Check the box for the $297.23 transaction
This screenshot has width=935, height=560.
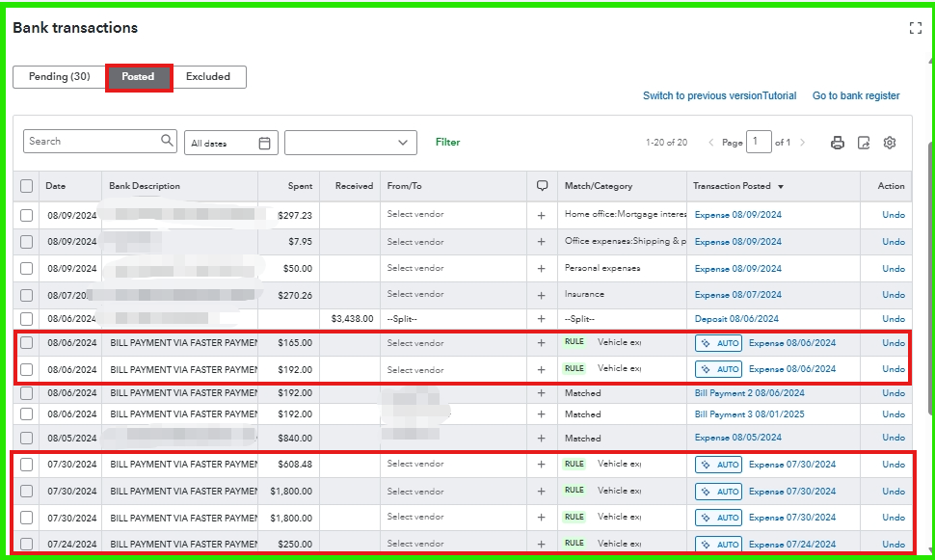[x=26, y=216]
